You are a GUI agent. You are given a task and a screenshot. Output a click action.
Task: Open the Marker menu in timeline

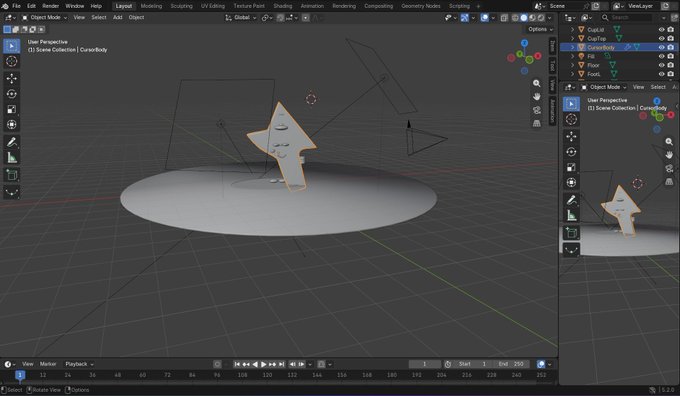pos(48,364)
